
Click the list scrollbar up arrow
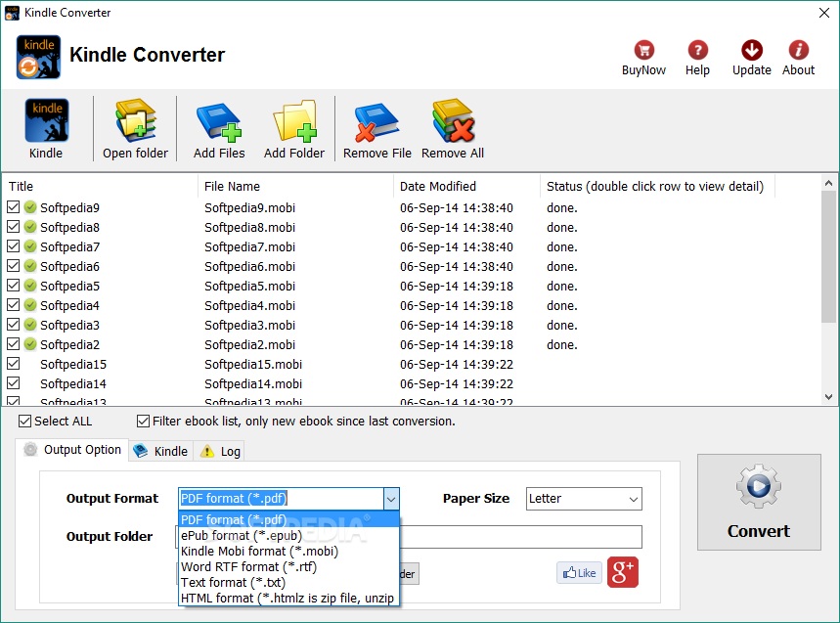point(828,183)
